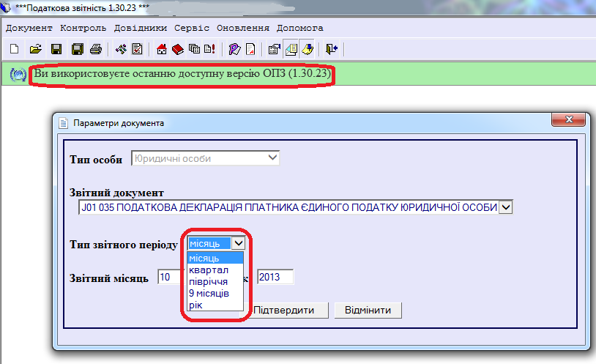The width and height of the screenshot is (596, 364).
Task: Open the Довідники menu
Action: 141,28
